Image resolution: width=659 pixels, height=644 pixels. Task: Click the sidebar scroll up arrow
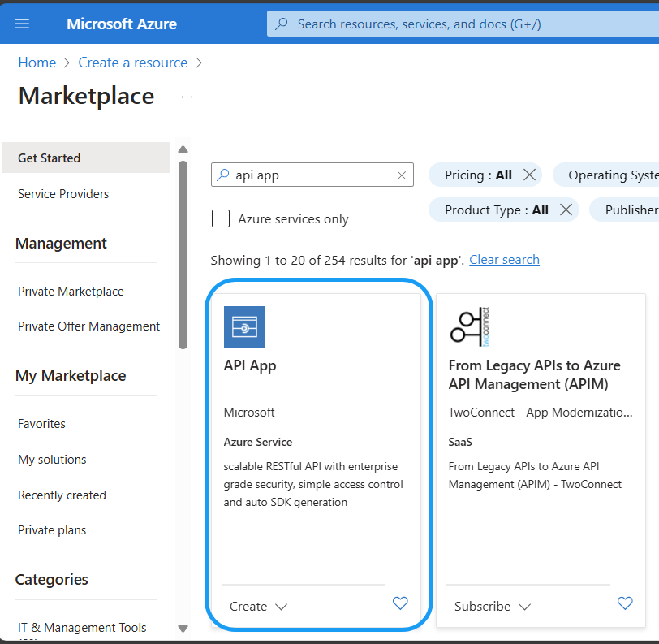coord(183,149)
